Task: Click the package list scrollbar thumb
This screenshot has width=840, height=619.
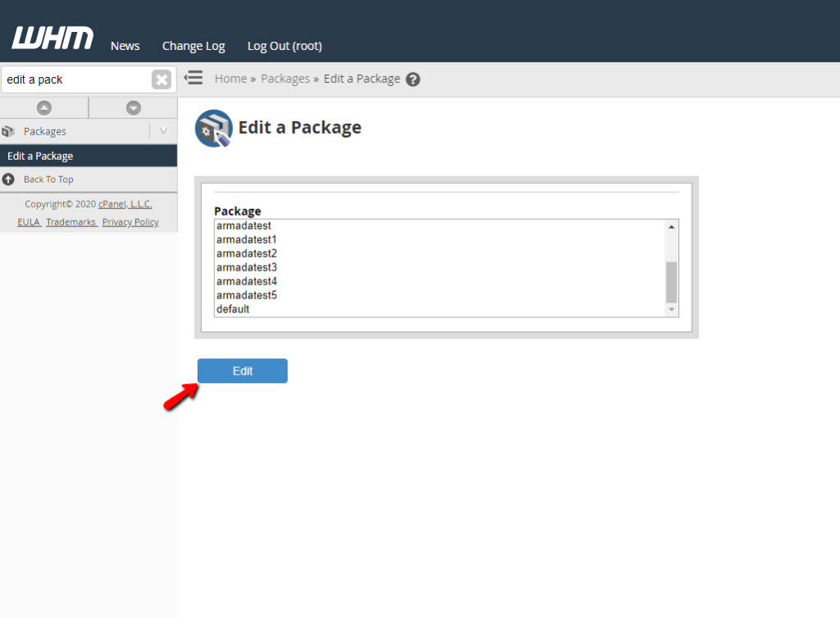Action: [x=671, y=282]
